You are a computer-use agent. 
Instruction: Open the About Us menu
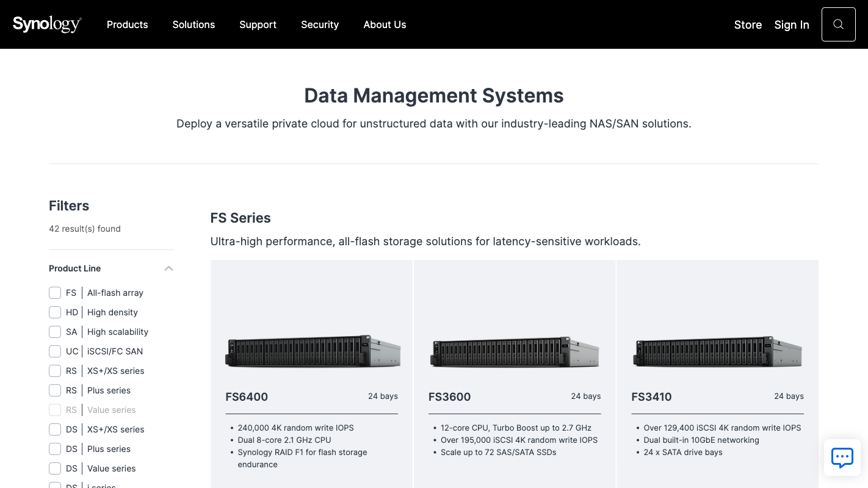(385, 24)
